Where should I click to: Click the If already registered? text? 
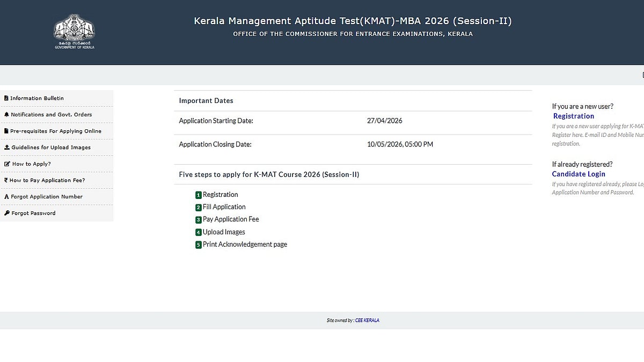tap(582, 164)
